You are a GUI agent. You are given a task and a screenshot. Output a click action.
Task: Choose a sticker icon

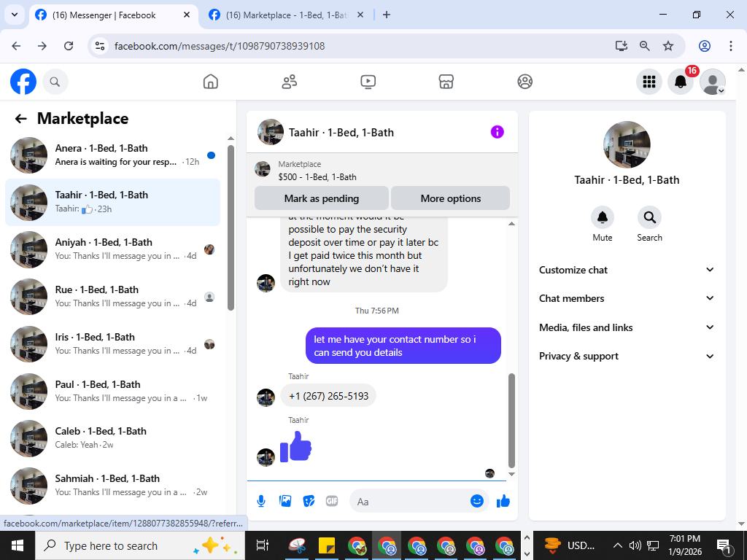309,501
